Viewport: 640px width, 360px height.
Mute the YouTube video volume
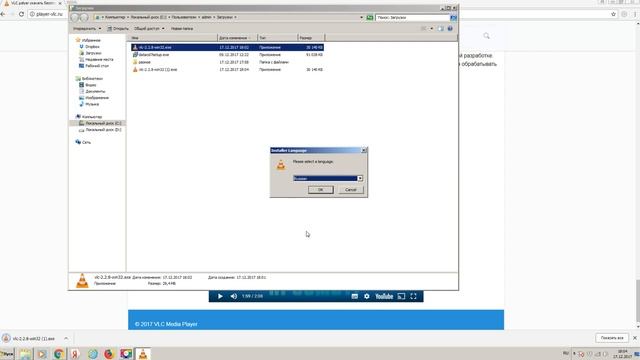point(233,296)
